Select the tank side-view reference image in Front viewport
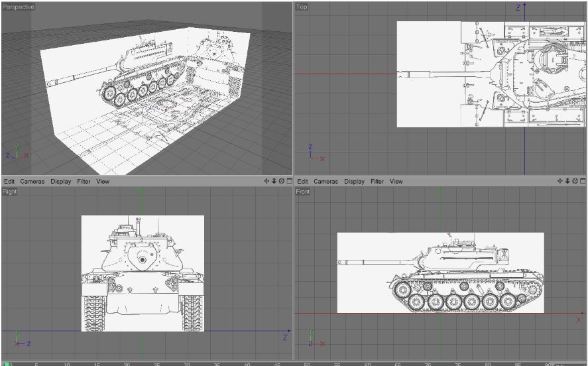Image resolution: width=588 pixels, height=366 pixels. pyautogui.click(x=441, y=273)
